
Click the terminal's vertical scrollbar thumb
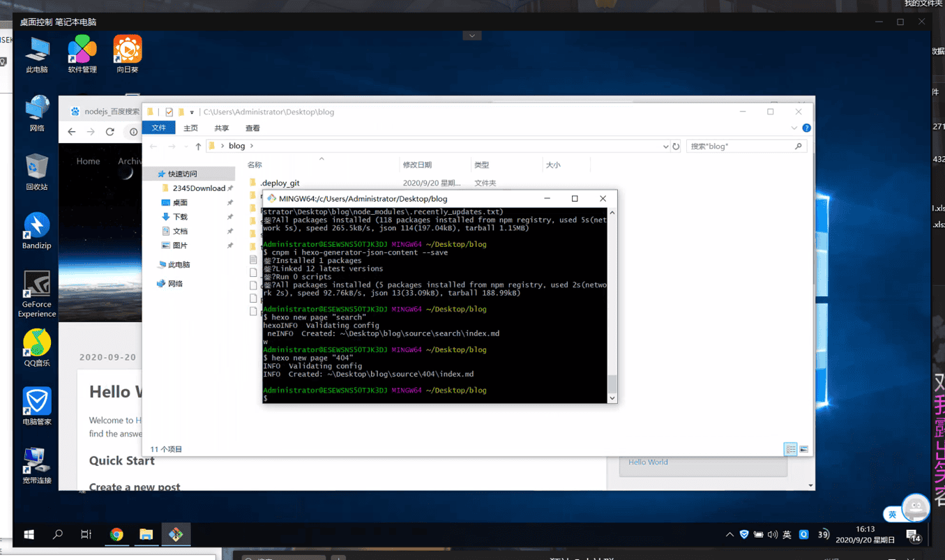coord(612,384)
